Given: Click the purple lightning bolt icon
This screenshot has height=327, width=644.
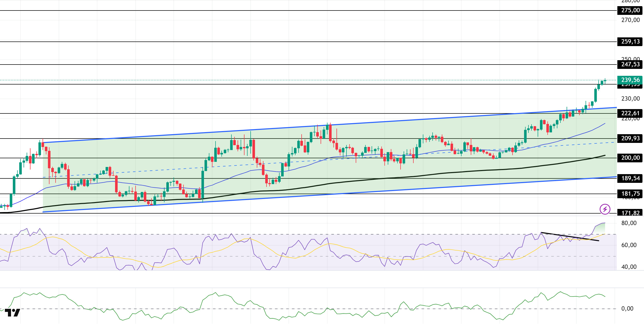Looking at the screenshot, I should [605, 209].
